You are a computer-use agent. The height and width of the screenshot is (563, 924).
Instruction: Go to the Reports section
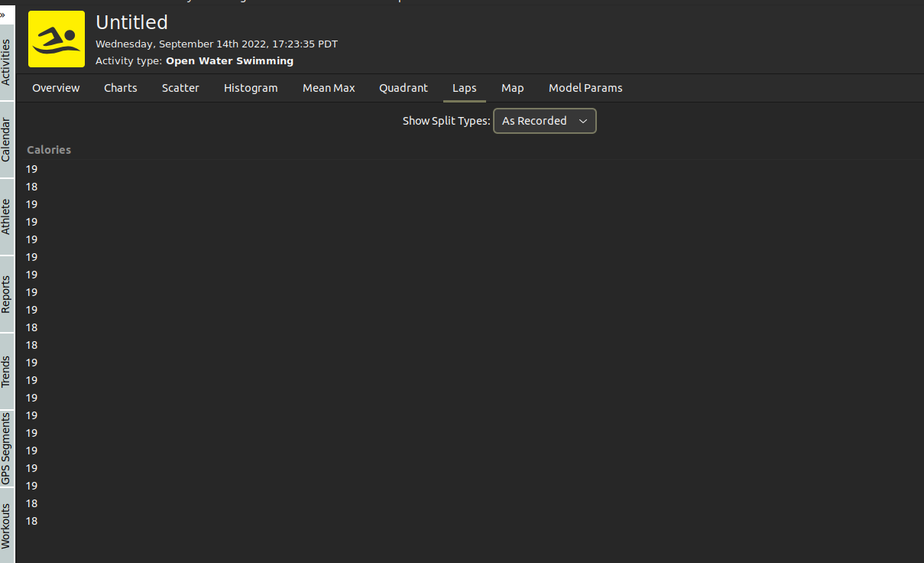(x=6, y=294)
